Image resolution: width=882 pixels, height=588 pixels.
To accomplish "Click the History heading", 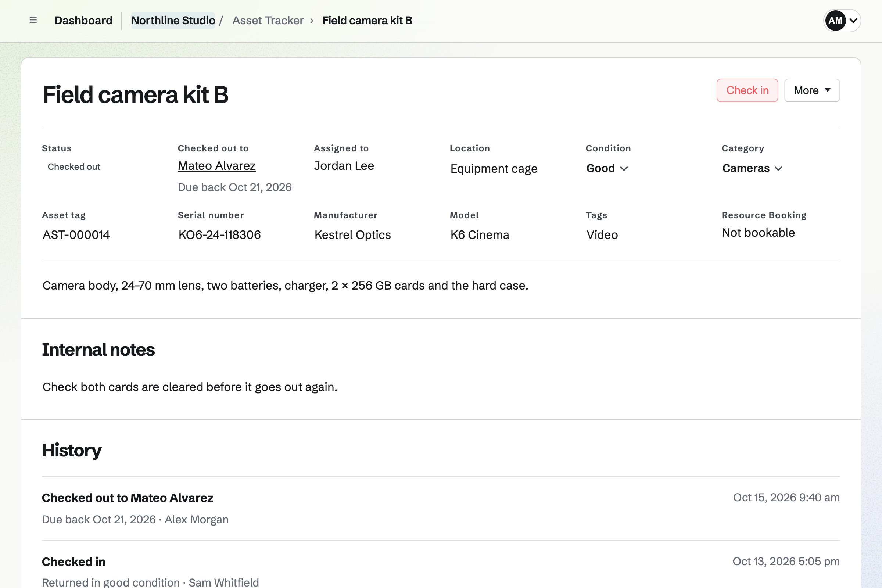I will [72, 451].
